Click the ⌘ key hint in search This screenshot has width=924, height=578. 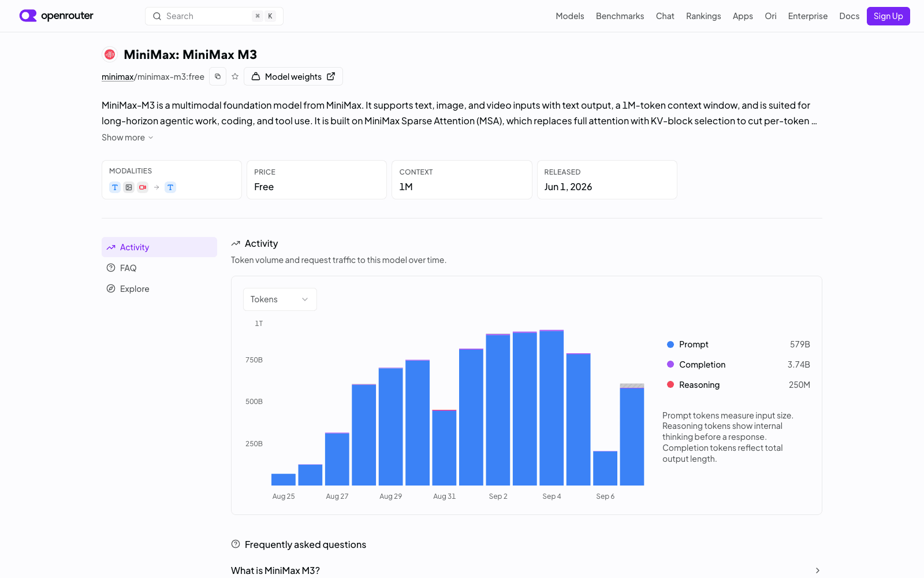tap(258, 16)
